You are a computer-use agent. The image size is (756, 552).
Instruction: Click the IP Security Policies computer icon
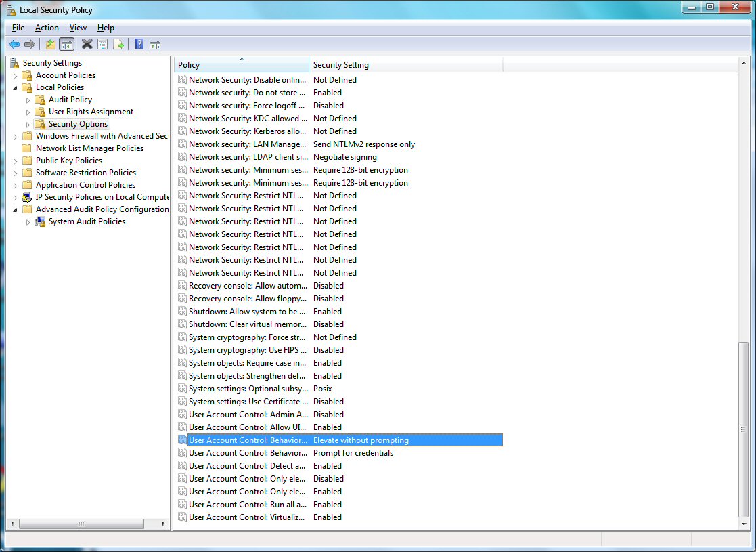28,197
